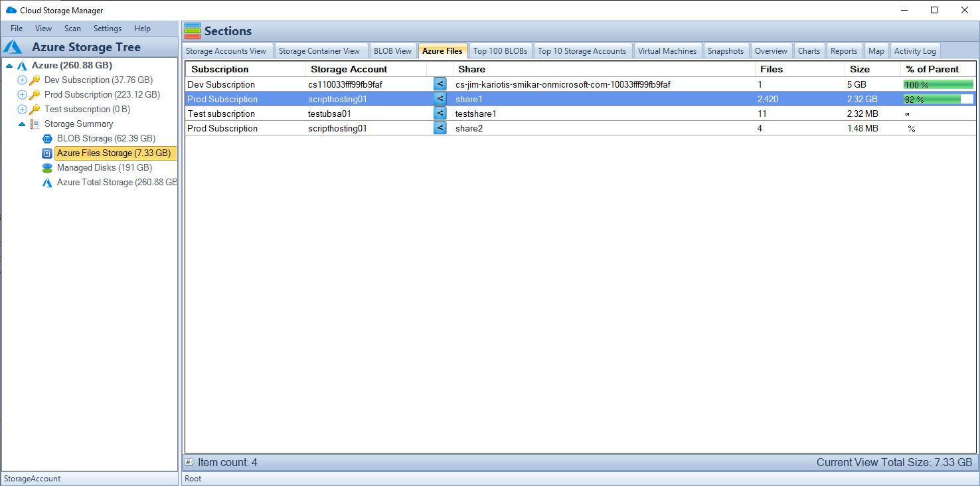Click the Azure Total Storage icon
This screenshot has height=486, width=980.
(x=46, y=182)
